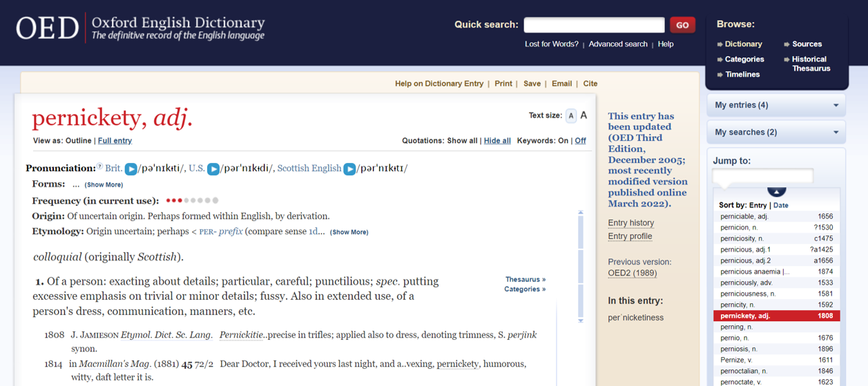
Task: Expand the My searches (2) panel
Action: point(777,132)
